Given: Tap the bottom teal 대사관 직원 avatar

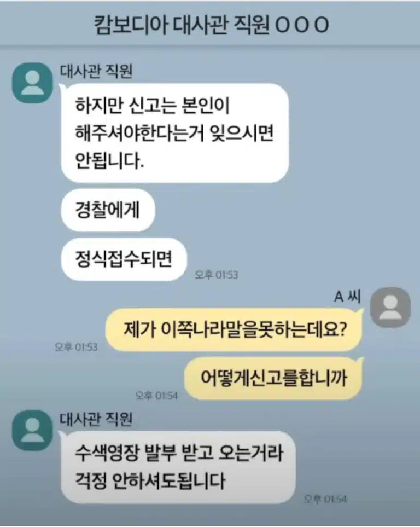Looking at the screenshot, I should pyautogui.click(x=32, y=430).
